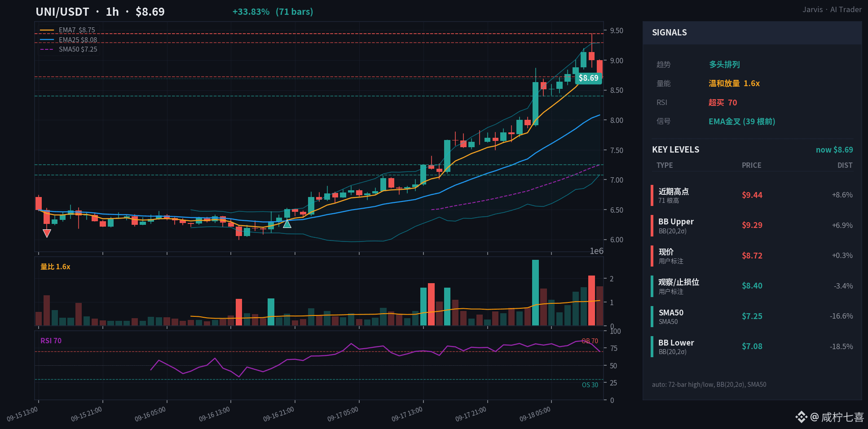Screen dimensions: 868x429
Task: Click the RSI 70 indicator label
Action: coord(51,341)
